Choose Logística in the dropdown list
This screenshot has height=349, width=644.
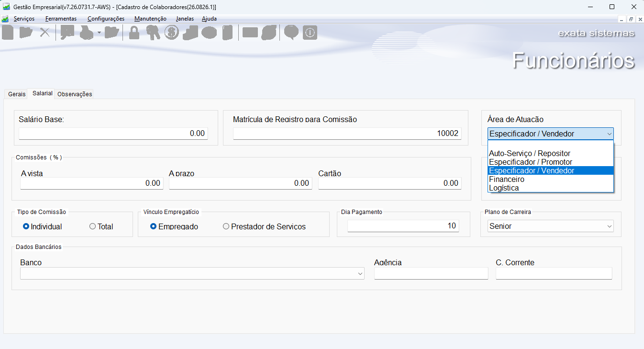click(x=550, y=188)
